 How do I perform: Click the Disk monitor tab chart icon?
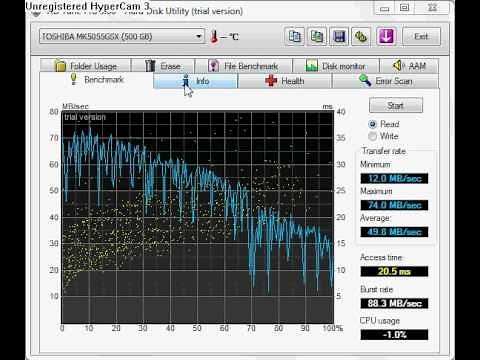tap(312, 66)
